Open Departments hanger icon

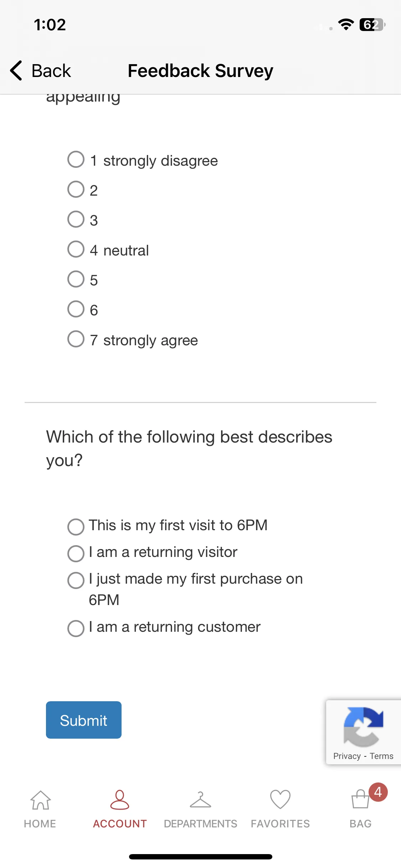tap(200, 800)
